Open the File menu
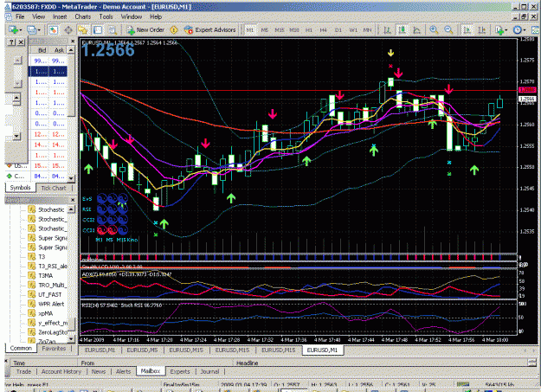541x392 pixels. click(x=20, y=16)
